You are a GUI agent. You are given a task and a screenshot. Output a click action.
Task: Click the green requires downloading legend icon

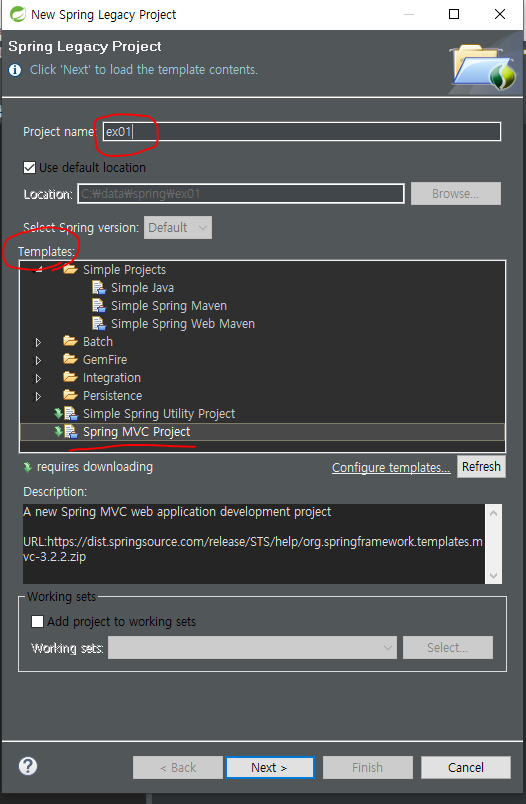pos(28,467)
